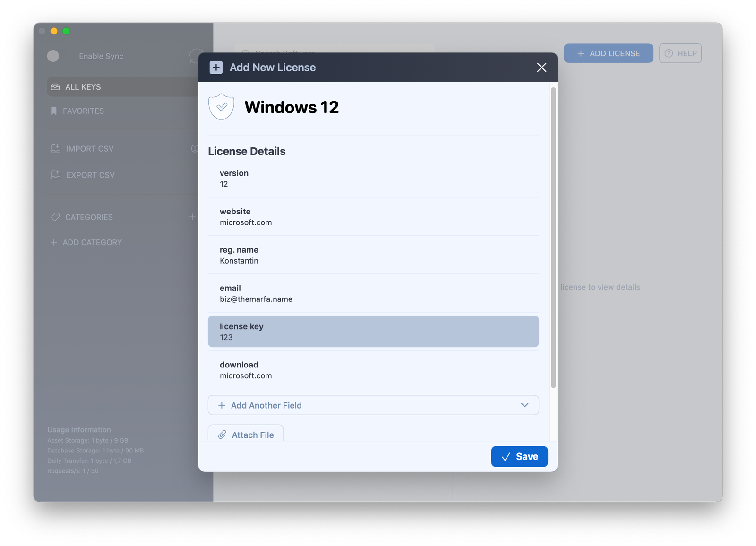Image resolution: width=756 pixels, height=546 pixels.
Task: Select ADD CATEGORY in the sidebar
Action: pyautogui.click(x=86, y=242)
